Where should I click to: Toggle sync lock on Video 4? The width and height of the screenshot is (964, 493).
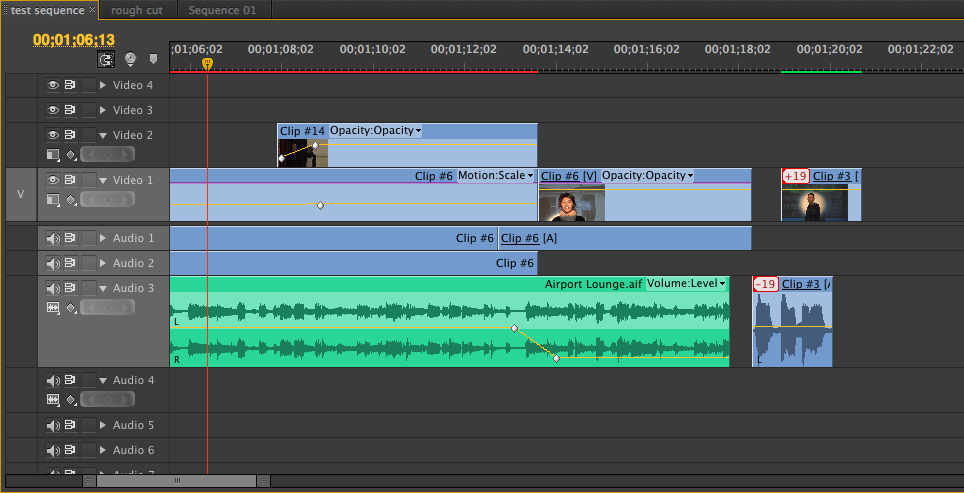click(69, 85)
